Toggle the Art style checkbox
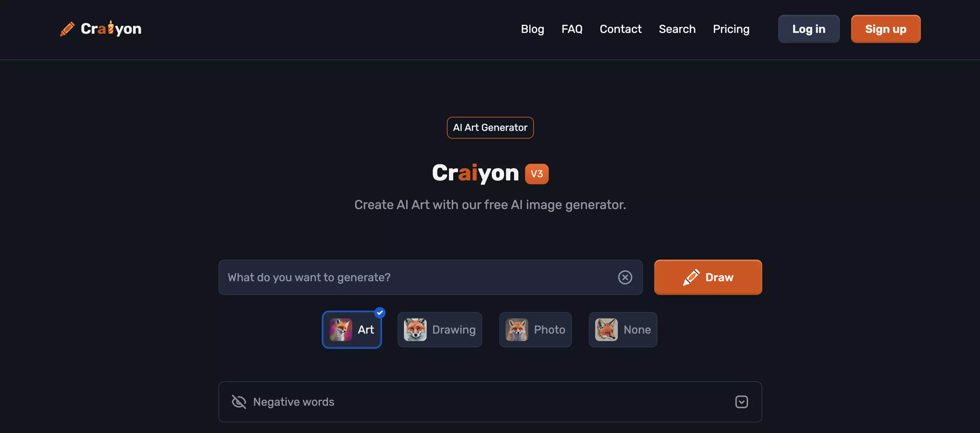Image resolution: width=980 pixels, height=433 pixels. tap(353, 329)
